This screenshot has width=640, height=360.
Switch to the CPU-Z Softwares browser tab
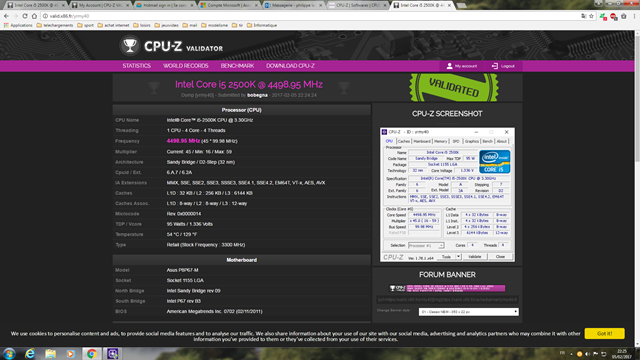click(x=358, y=5)
